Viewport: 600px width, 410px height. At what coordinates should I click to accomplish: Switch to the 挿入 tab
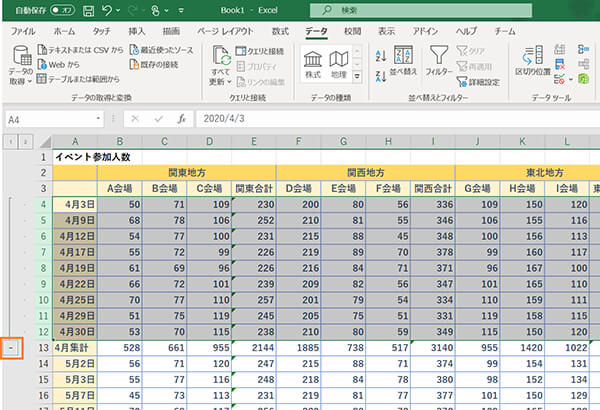(137, 31)
